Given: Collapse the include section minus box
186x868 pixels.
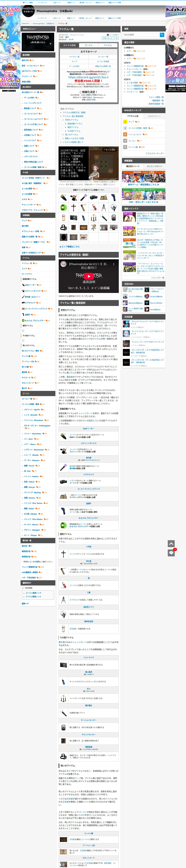Looking at the screenshot, I should [x=23, y=588].
